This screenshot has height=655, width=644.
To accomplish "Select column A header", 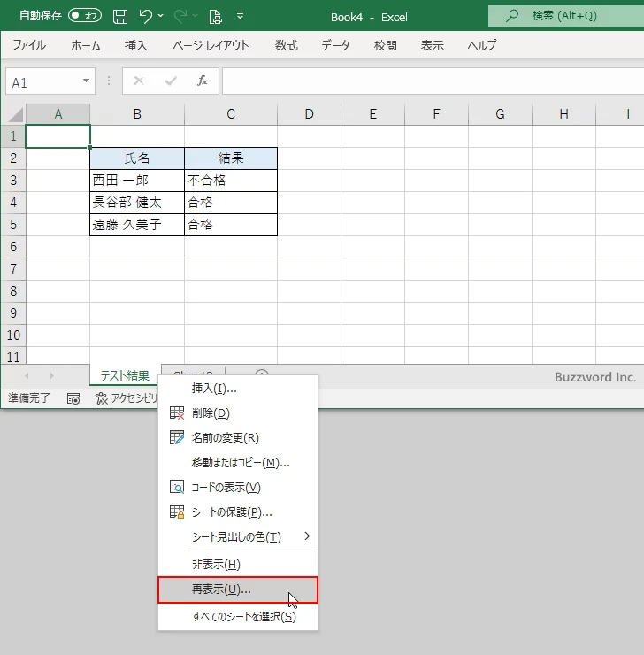I will pyautogui.click(x=58, y=114).
